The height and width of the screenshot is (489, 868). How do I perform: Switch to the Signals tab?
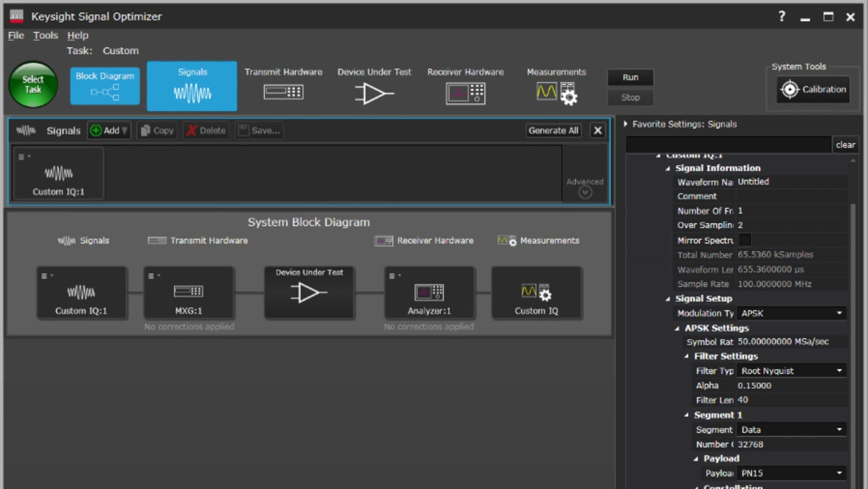(x=192, y=85)
